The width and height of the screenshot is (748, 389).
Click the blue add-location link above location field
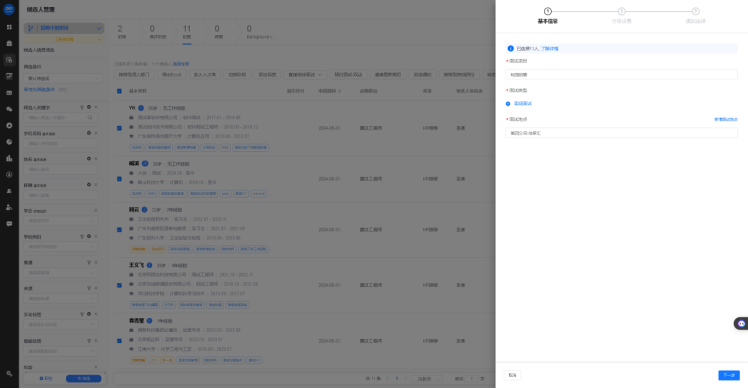point(726,119)
